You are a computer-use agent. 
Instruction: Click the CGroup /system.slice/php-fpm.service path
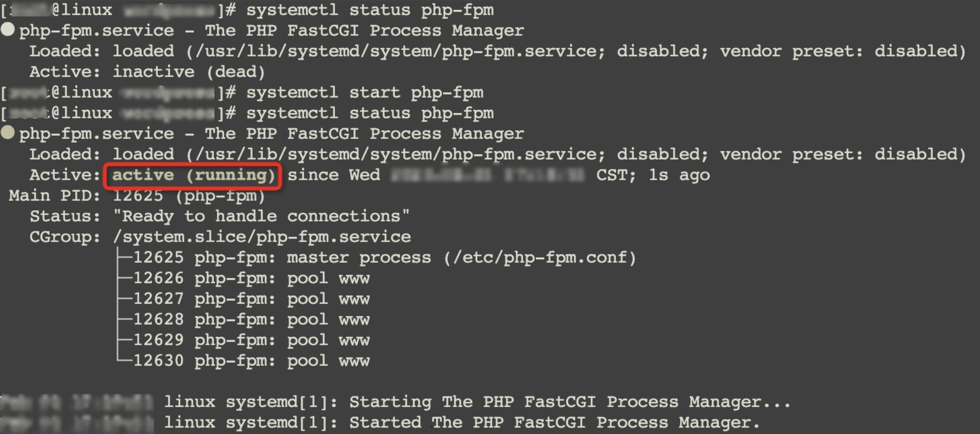click(x=262, y=237)
